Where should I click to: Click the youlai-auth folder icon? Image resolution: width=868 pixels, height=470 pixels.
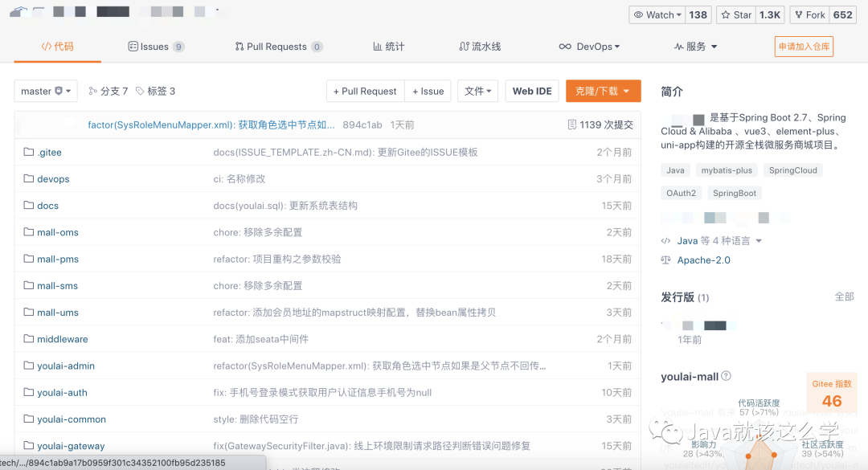(x=29, y=392)
